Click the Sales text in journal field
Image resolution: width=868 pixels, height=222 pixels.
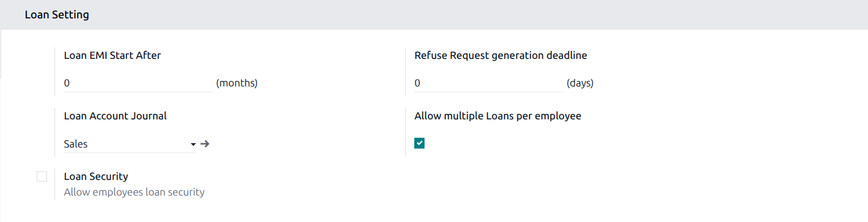[x=76, y=144]
